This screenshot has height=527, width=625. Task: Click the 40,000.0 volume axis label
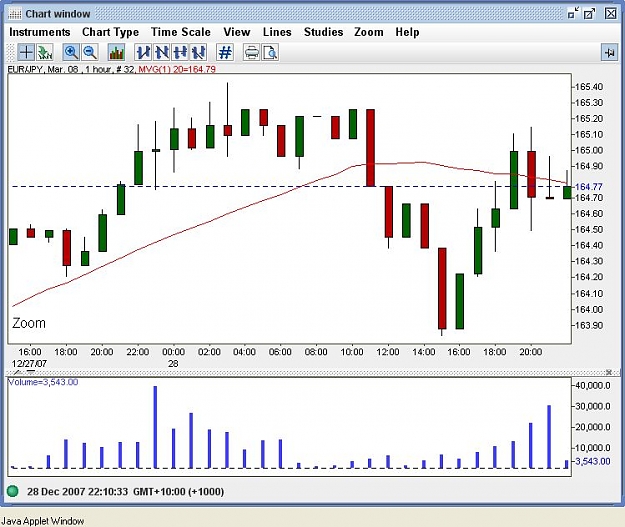[x=592, y=385]
